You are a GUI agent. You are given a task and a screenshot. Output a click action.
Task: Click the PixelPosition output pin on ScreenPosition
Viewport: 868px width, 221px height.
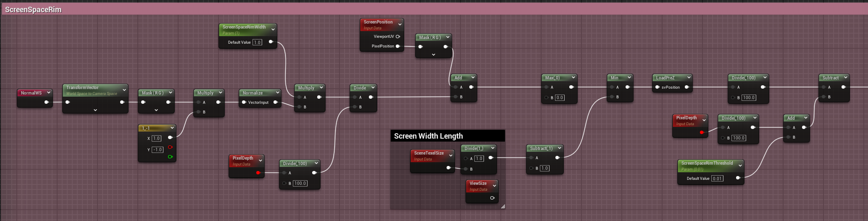(398, 46)
